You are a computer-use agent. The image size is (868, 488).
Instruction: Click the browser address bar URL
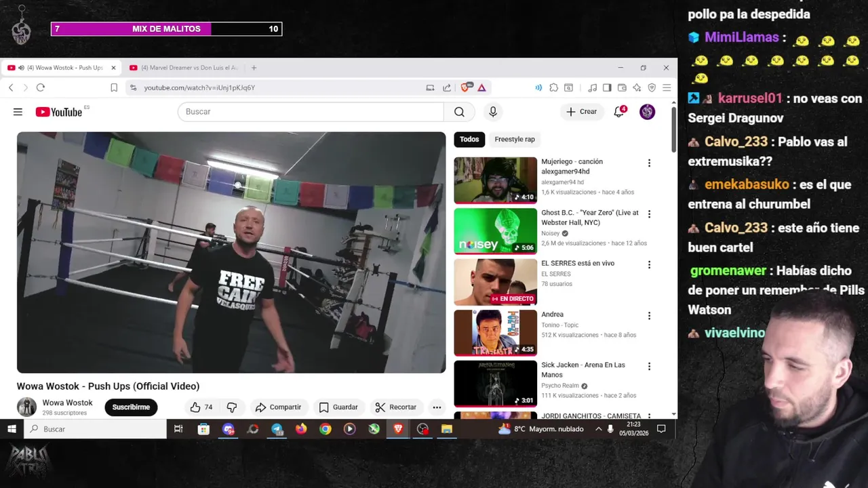tap(199, 87)
